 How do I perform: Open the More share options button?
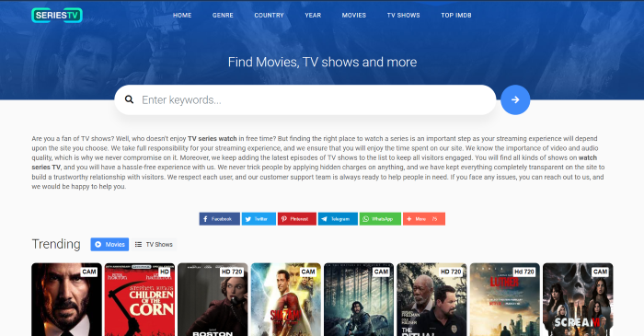click(x=424, y=219)
